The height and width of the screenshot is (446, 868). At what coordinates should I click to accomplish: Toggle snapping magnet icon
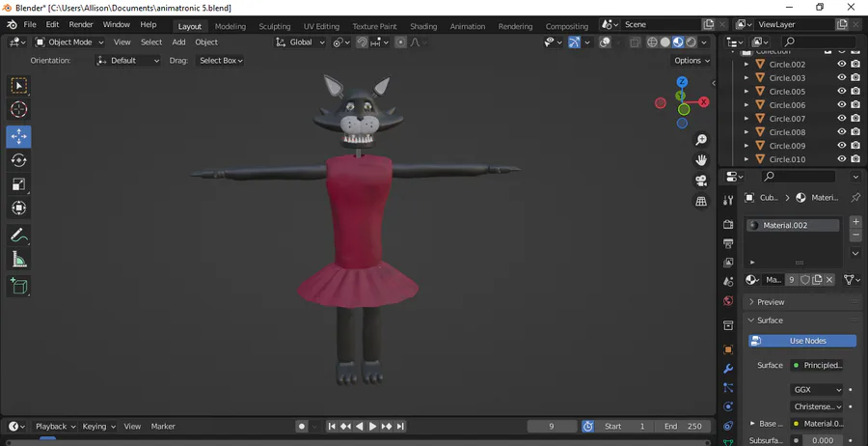pyautogui.click(x=362, y=42)
